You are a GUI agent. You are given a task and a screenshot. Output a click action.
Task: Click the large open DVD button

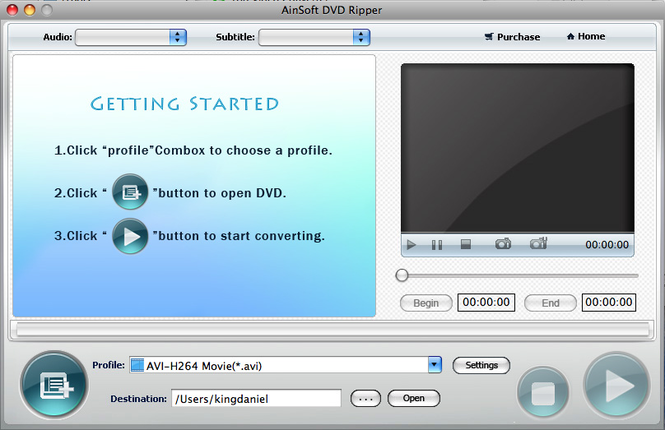[x=54, y=385]
